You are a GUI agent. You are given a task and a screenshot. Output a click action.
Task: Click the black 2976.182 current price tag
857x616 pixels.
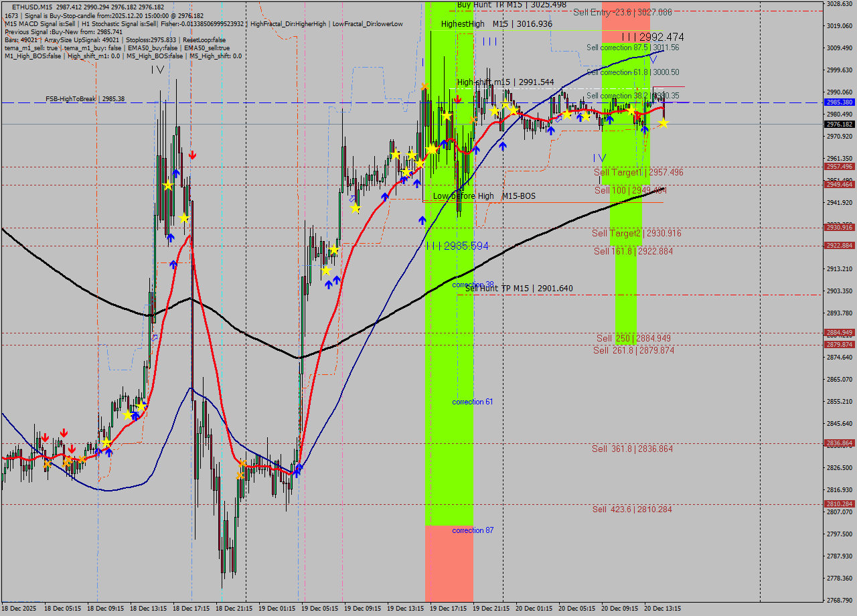839,125
